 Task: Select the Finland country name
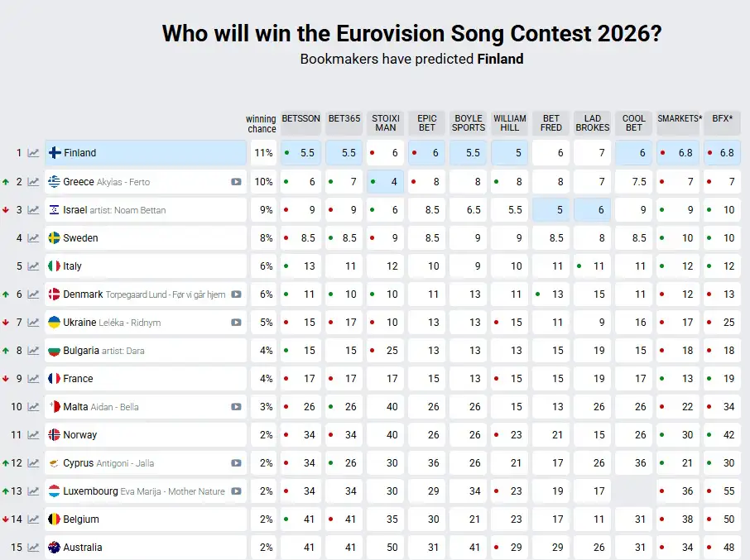pos(79,153)
